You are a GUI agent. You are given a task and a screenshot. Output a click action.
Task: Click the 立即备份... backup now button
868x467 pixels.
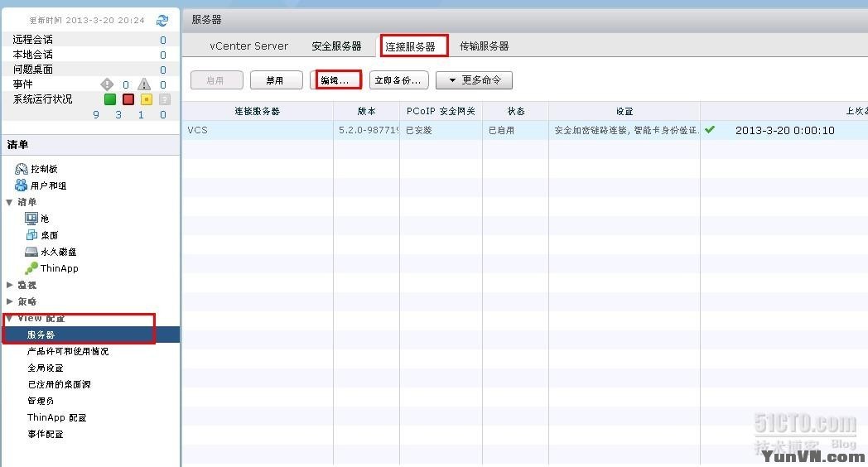[398, 80]
